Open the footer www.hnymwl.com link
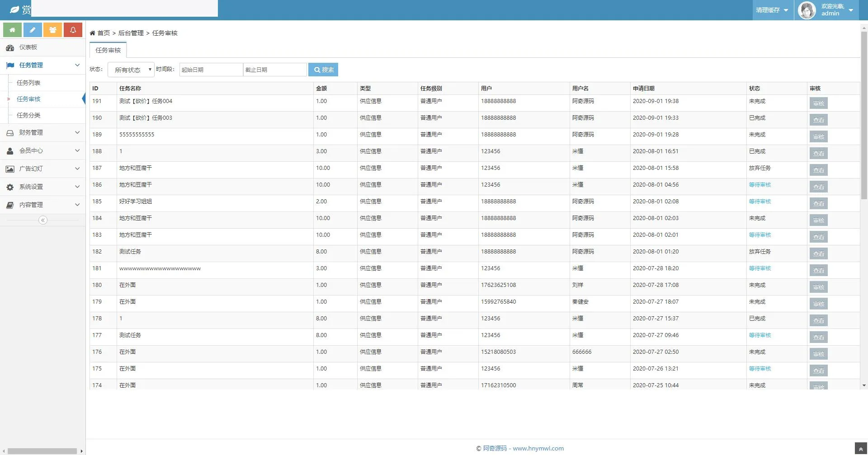Image resolution: width=868 pixels, height=455 pixels. click(x=538, y=448)
